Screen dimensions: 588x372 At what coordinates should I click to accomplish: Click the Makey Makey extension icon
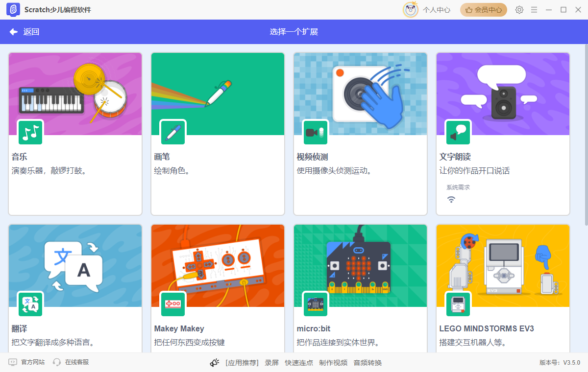click(173, 304)
